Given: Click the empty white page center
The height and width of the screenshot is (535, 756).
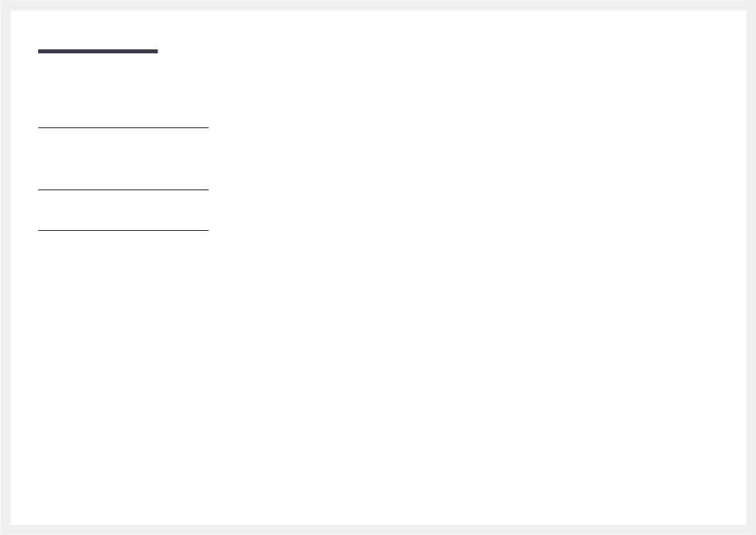Looking at the screenshot, I should [x=379, y=267].
